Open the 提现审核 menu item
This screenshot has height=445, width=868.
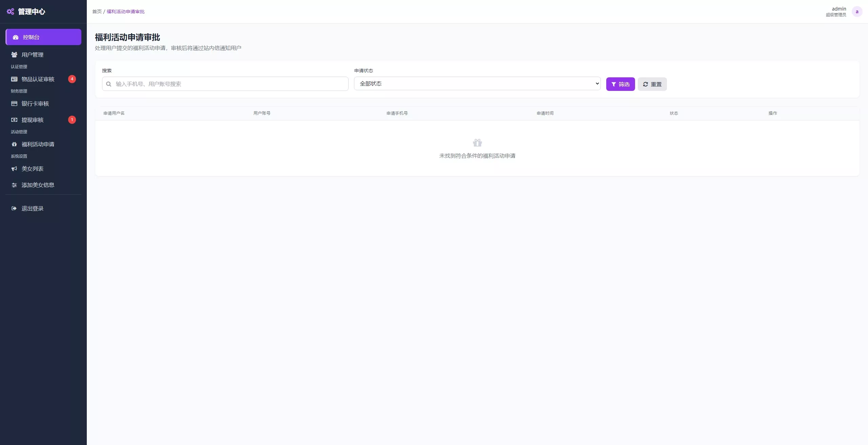click(33, 120)
